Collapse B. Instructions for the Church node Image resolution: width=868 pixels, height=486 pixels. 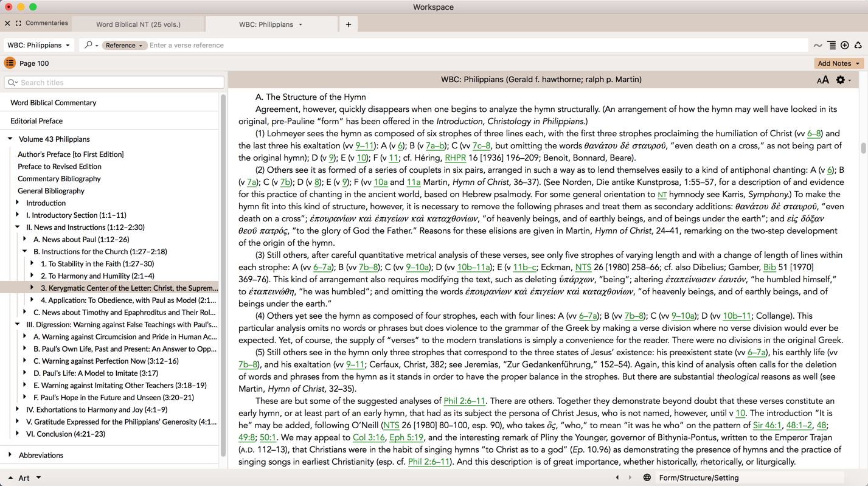click(25, 251)
